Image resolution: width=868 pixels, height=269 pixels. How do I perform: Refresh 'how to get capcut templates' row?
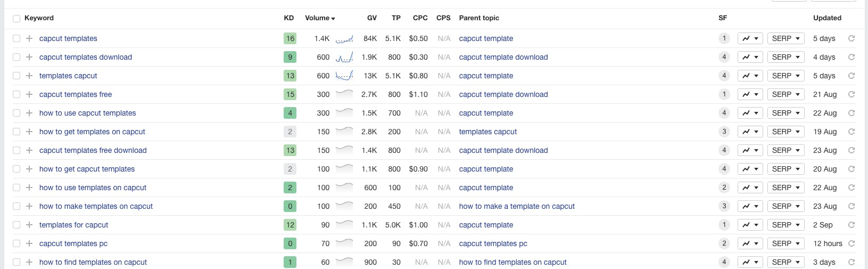click(x=852, y=169)
